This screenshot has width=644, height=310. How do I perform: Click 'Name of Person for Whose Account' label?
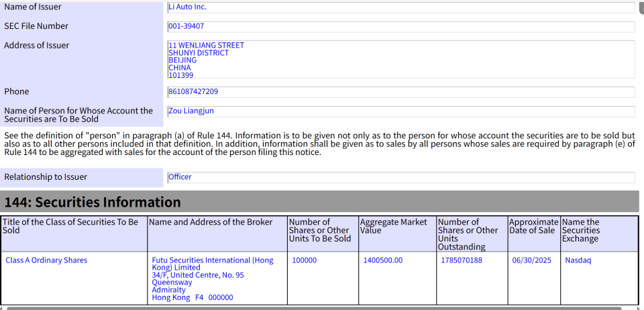click(x=78, y=115)
